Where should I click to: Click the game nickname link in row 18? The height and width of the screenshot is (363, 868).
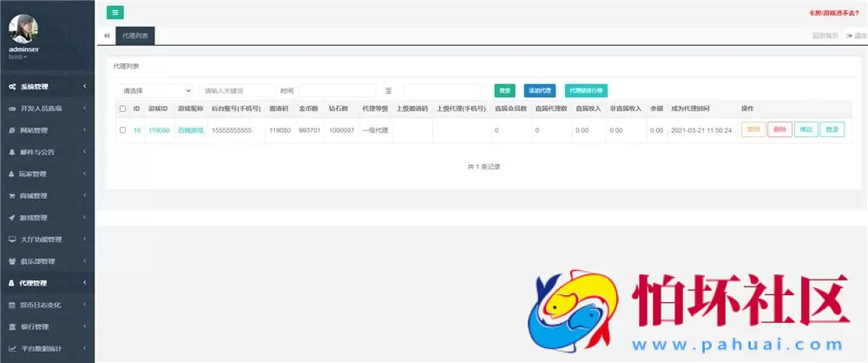click(x=190, y=130)
